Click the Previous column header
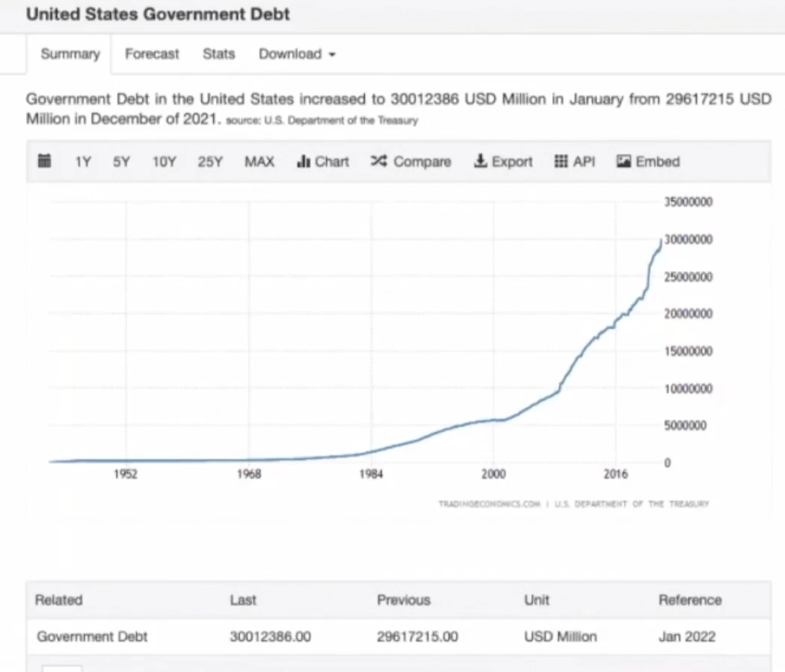 pos(403,600)
